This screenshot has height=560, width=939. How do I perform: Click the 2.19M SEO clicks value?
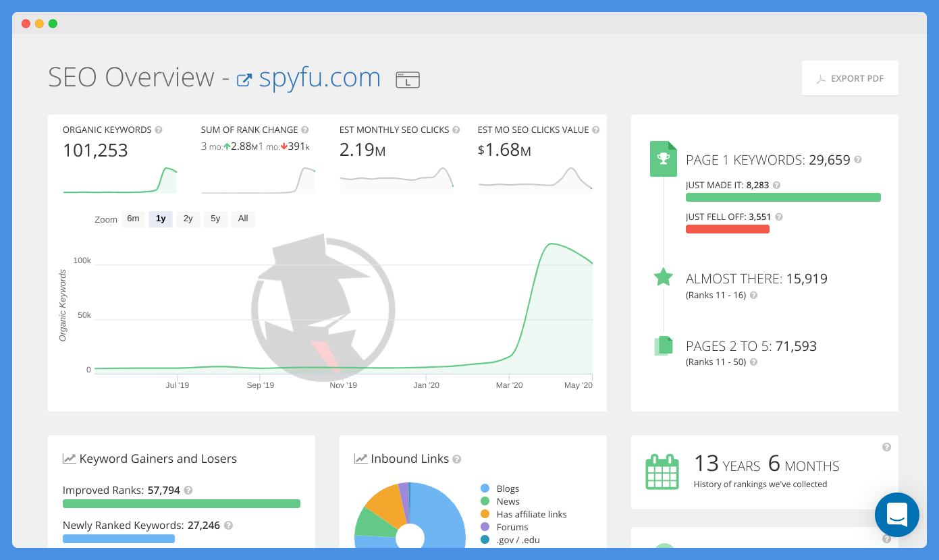click(363, 150)
